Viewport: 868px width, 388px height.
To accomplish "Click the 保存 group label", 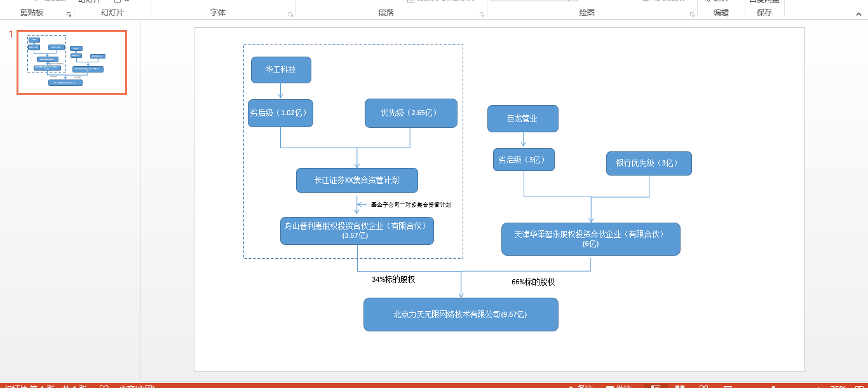I will point(764,13).
